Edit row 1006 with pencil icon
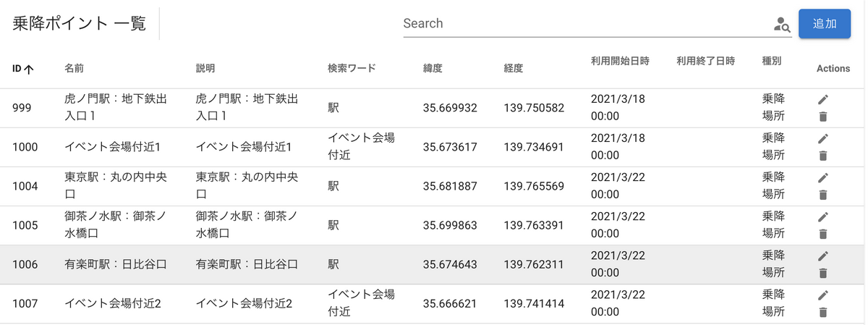868x325 pixels. click(x=822, y=256)
